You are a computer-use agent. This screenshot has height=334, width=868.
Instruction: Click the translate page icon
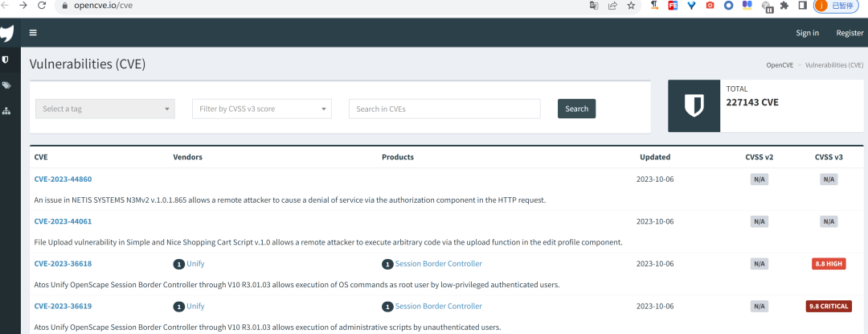pyautogui.click(x=594, y=6)
